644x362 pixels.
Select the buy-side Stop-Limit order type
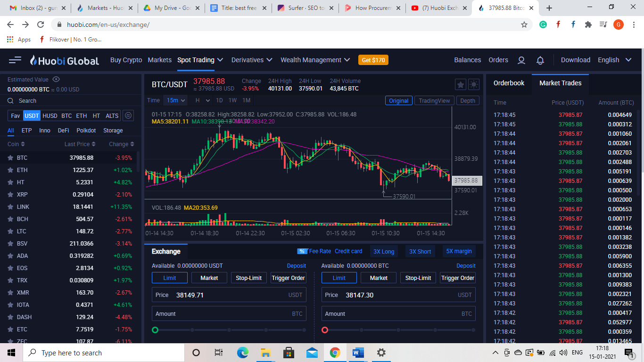[x=249, y=278]
